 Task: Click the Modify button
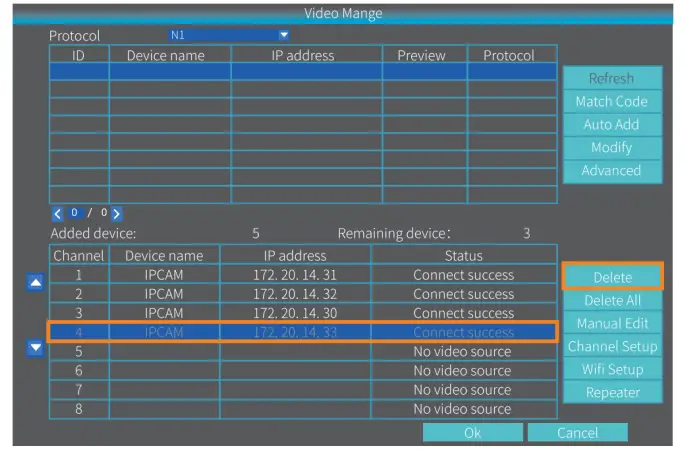click(612, 147)
